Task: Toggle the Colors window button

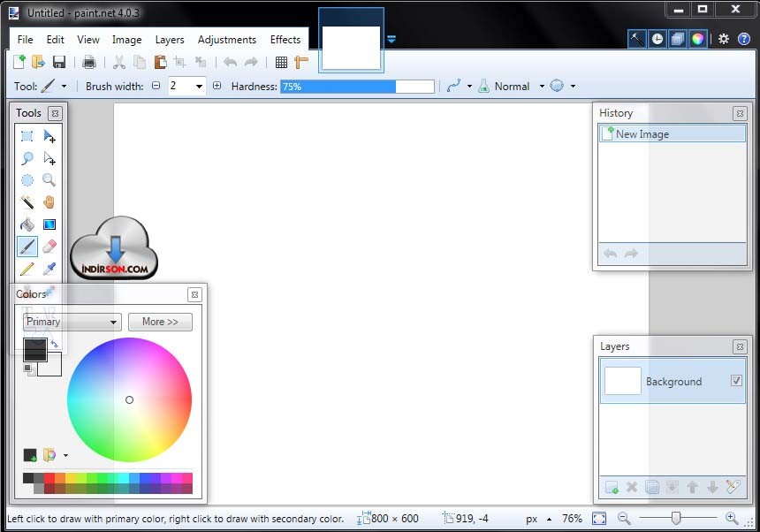Action: (x=698, y=39)
